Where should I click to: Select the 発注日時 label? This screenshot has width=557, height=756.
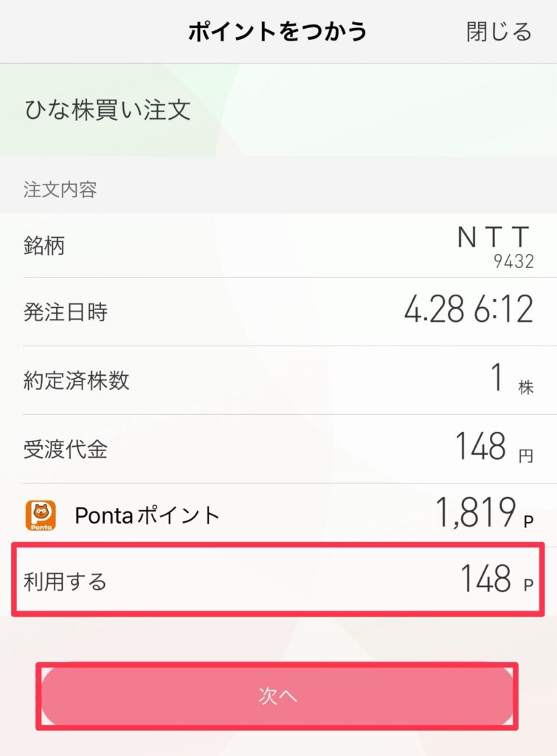[x=66, y=312]
